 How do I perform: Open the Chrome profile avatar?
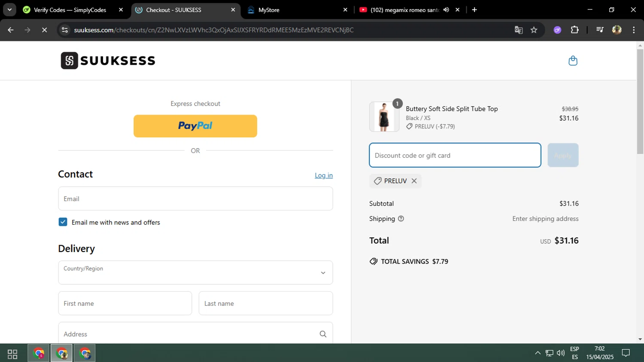click(x=617, y=30)
